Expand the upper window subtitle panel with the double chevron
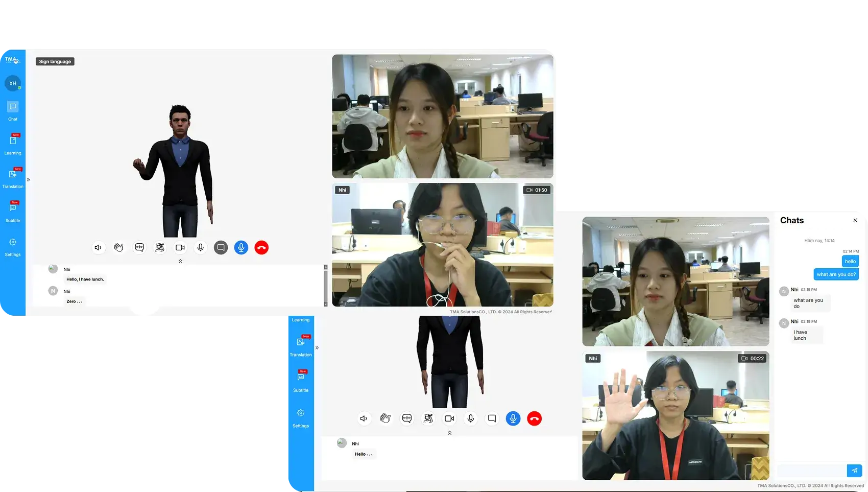 click(x=180, y=261)
